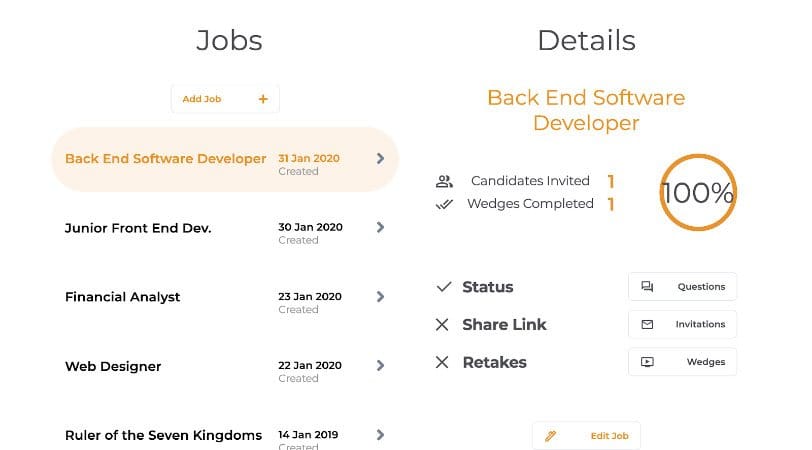
Task: Toggle the Status checkmark
Action: 444,287
